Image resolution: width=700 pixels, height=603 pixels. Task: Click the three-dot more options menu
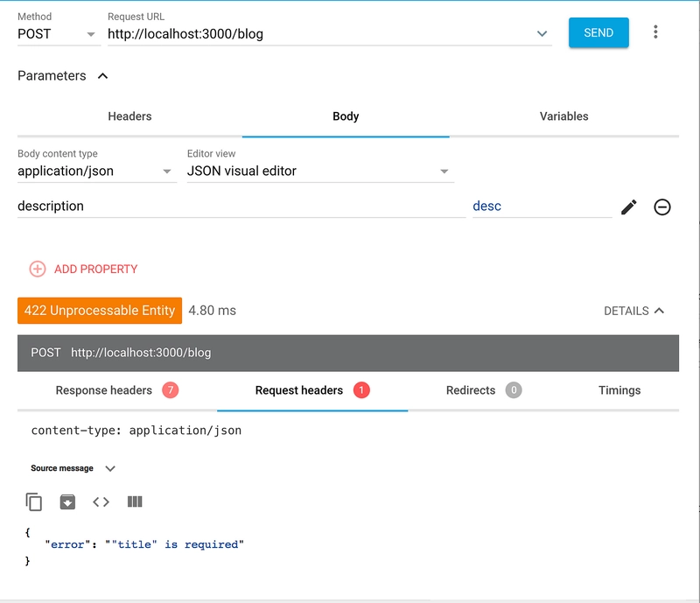click(x=655, y=32)
